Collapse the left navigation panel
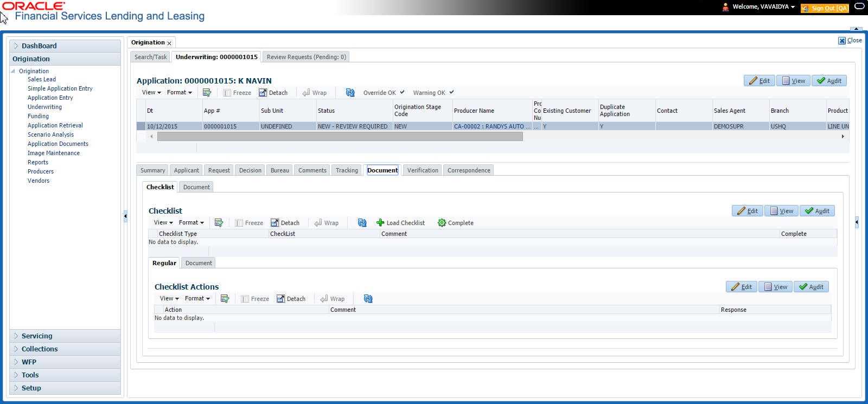Viewport: 868px width, 404px height. tap(125, 216)
